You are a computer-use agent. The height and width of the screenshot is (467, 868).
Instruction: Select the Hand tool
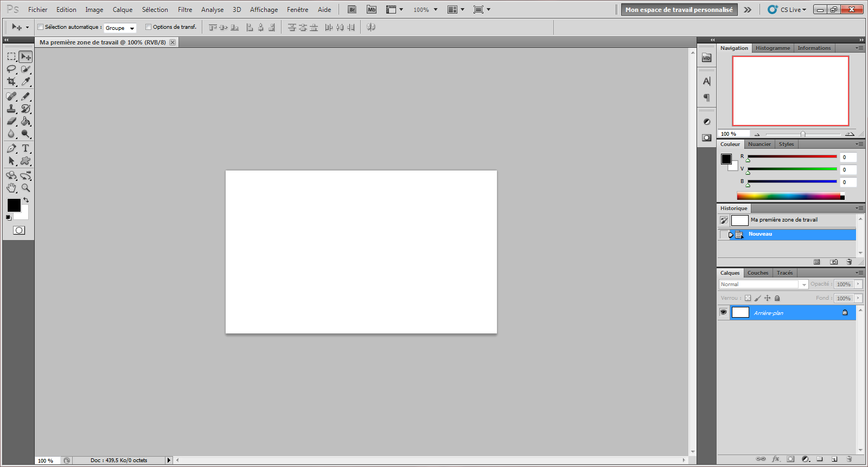click(x=11, y=188)
